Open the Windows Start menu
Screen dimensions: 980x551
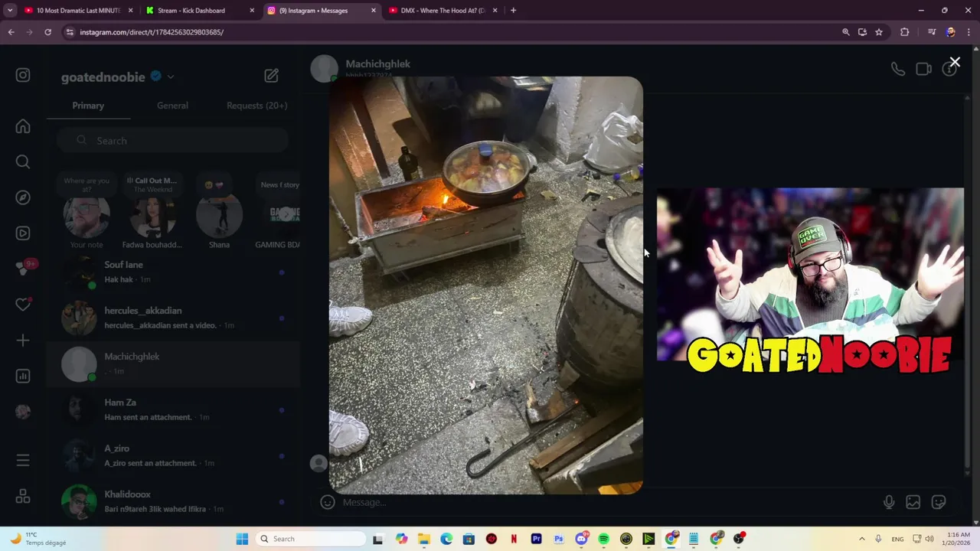pos(242,539)
